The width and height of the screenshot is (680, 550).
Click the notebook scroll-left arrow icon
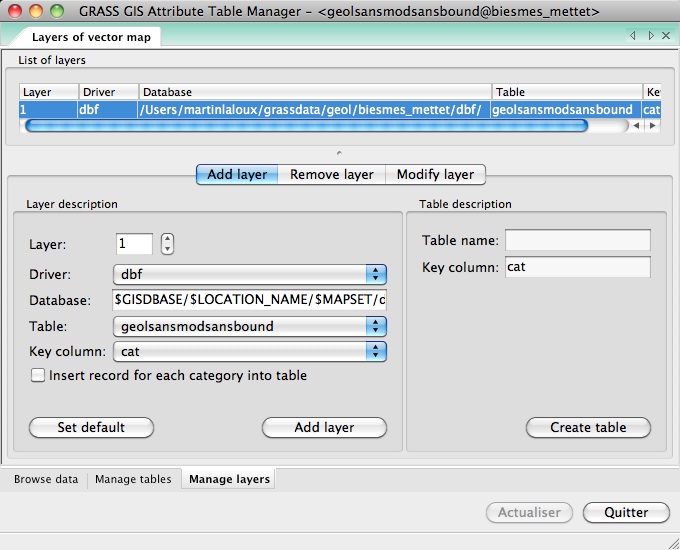[633, 36]
